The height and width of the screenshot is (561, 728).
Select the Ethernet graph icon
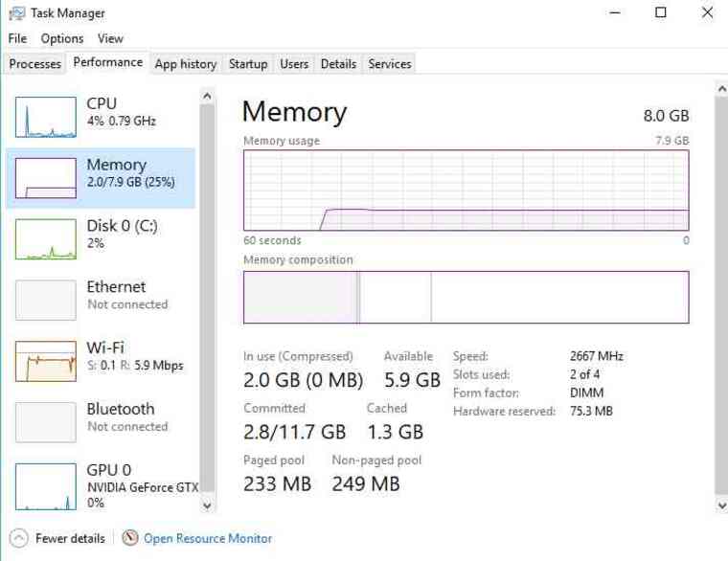(46, 301)
